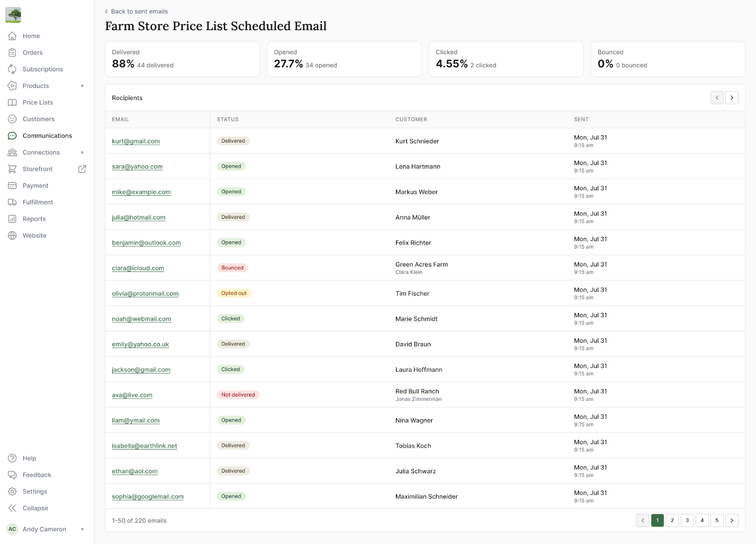756x544 pixels.
Task: Open Storefront external link icon
Action: tap(82, 169)
